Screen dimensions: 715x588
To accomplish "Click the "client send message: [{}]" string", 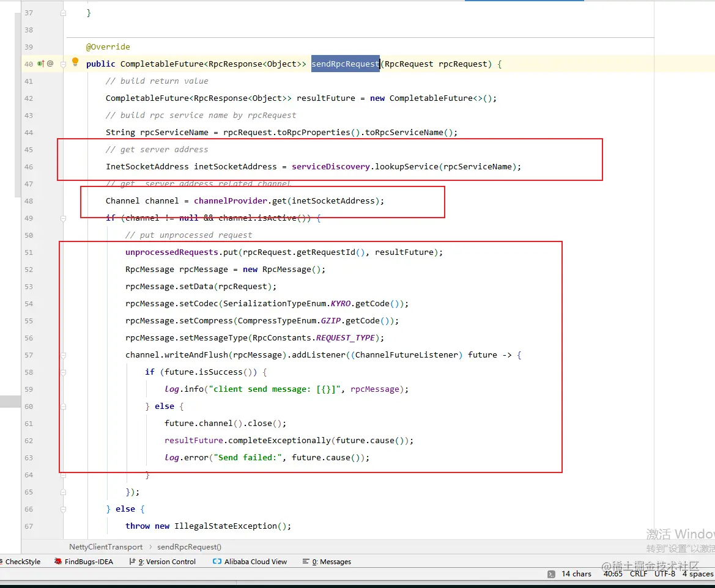I will [x=275, y=389].
